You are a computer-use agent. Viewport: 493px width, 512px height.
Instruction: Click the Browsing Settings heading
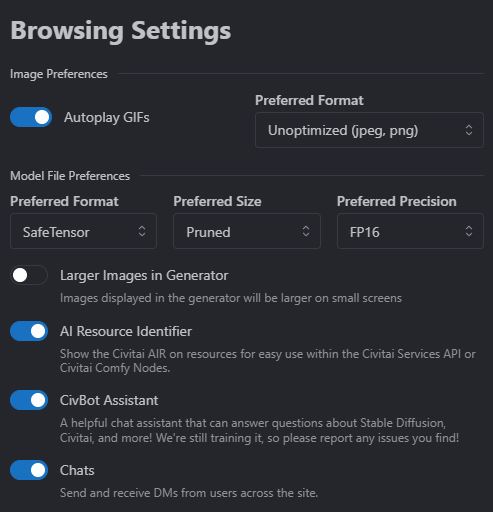pos(121,31)
